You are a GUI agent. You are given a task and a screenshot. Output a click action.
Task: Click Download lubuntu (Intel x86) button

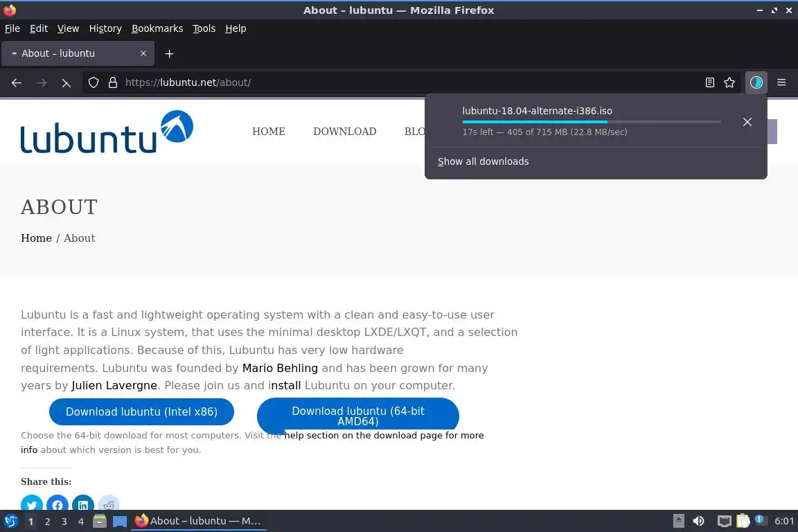click(x=141, y=412)
